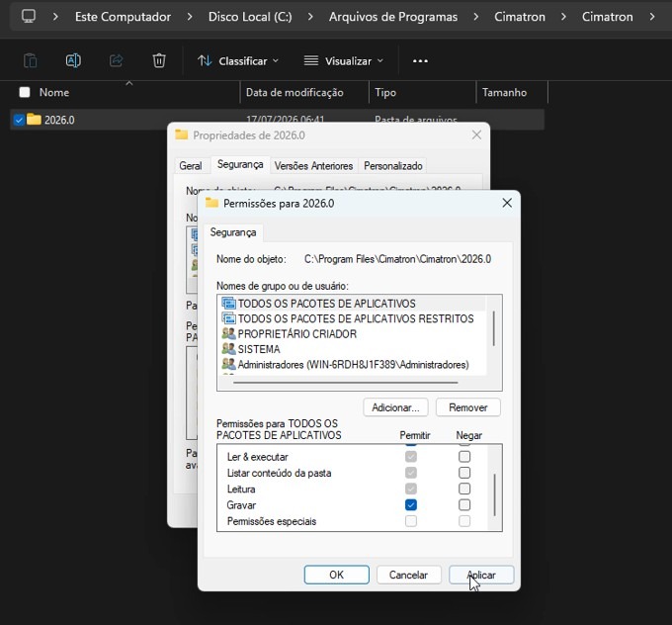Uncheck the 2026.0 folder row checkbox
This screenshot has height=625, width=672.
click(19, 120)
